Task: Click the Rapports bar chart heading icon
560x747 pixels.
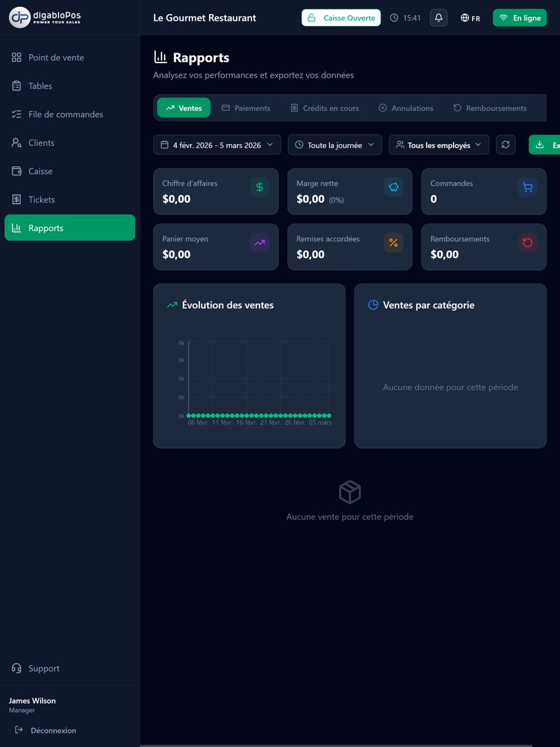Action: [x=160, y=57]
